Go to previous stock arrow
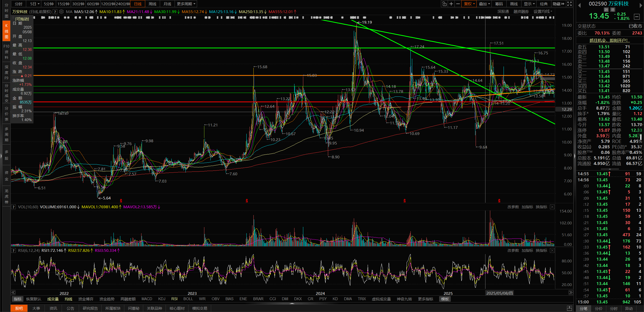Screen dimensions: 644x312 click(x=579, y=5)
